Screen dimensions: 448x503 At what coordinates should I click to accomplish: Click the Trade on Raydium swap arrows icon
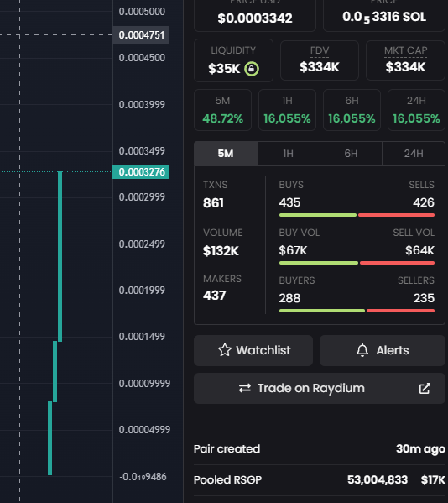point(245,388)
